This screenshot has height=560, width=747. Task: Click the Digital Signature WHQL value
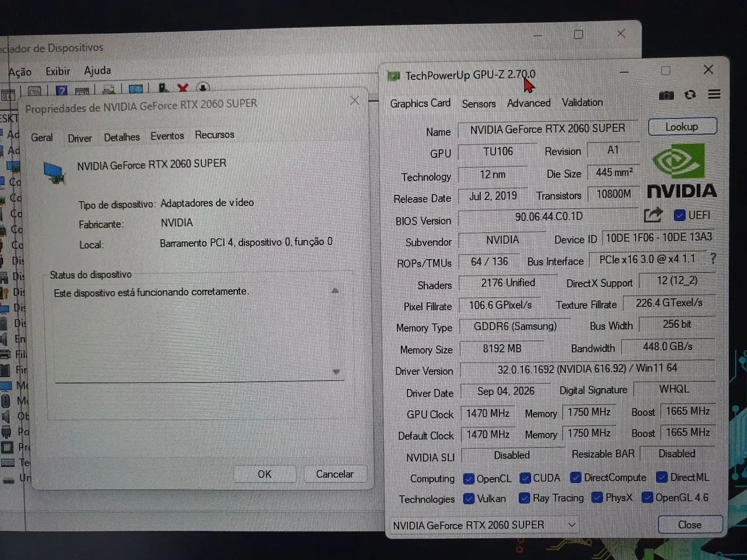[x=674, y=389]
